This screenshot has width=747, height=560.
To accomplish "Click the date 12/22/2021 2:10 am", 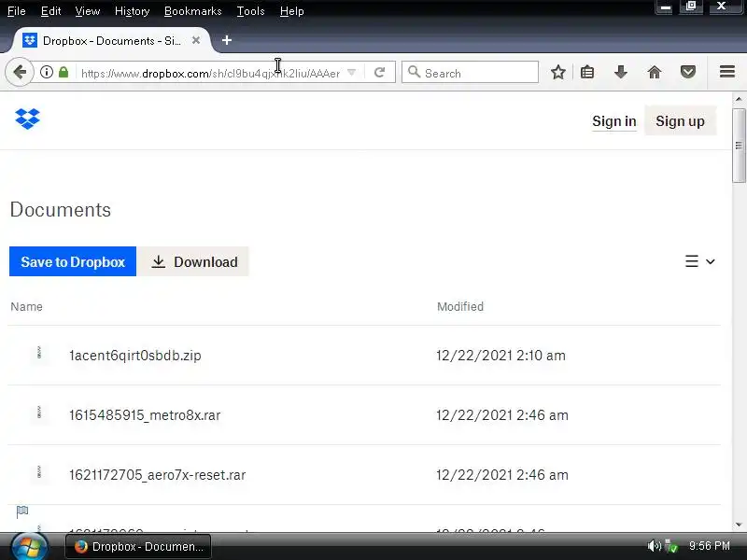I will (500, 356).
